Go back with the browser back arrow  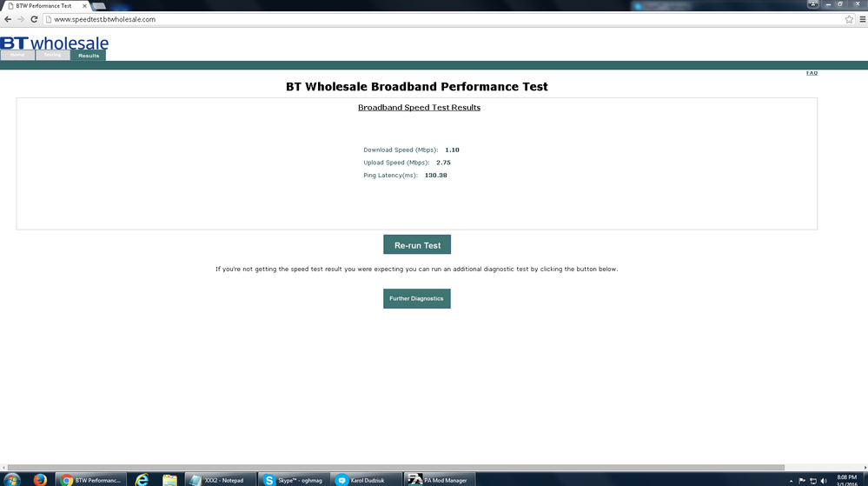click(8, 19)
